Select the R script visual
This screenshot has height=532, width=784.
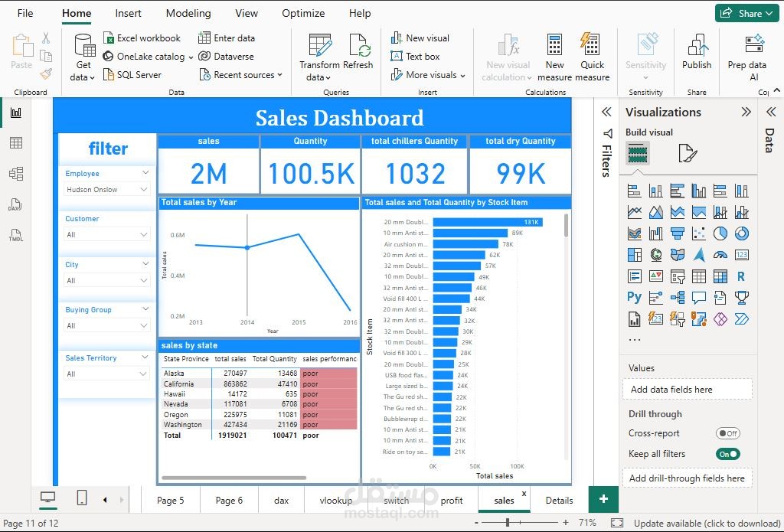pyautogui.click(x=741, y=276)
